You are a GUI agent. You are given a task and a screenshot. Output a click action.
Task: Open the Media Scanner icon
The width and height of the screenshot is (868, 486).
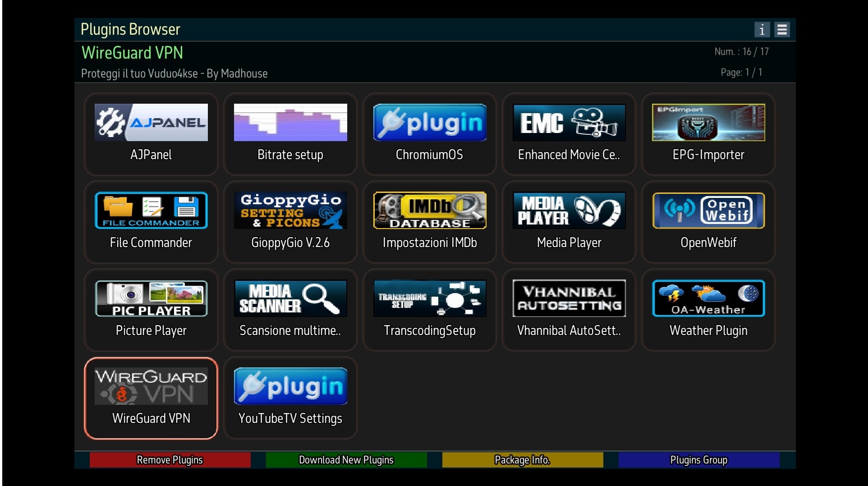(290, 298)
